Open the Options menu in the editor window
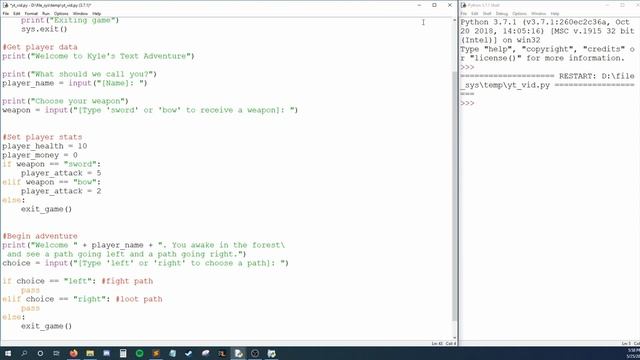Viewport: 640px width, 360px height. [61, 13]
